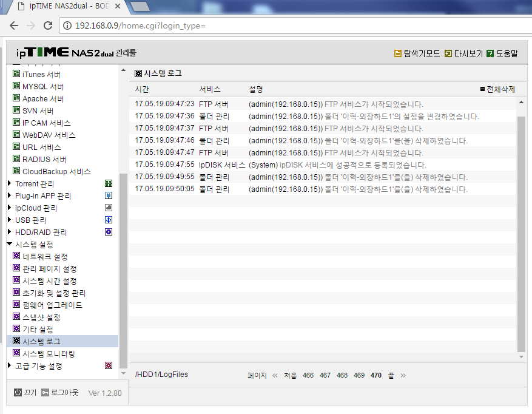Open 스냅샷 설정 menu item
The width and height of the screenshot is (532, 414).
[41, 317]
